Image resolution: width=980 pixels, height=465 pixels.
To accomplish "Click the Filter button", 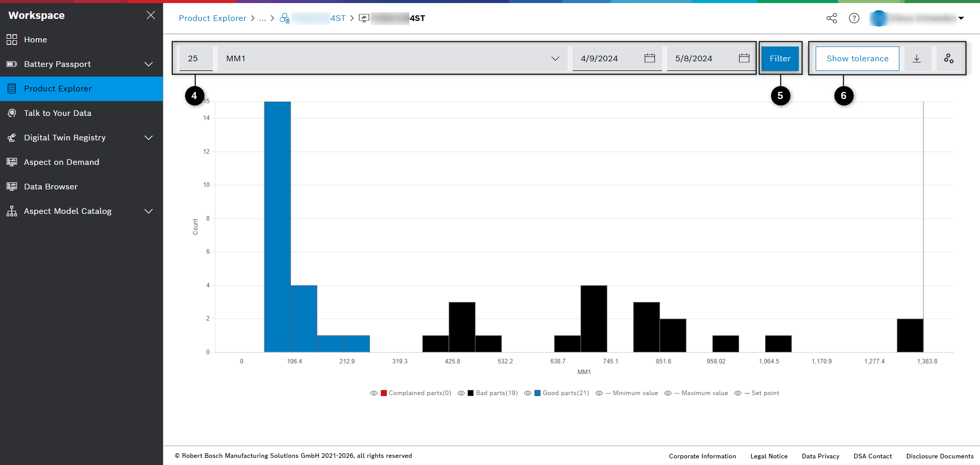I will [x=780, y=59].
